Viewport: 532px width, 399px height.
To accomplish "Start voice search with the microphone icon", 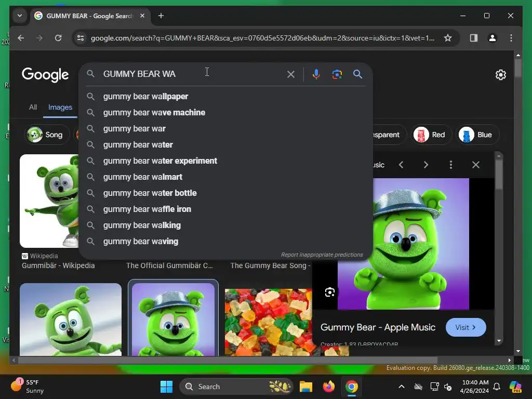I will (x=316, y=74).
